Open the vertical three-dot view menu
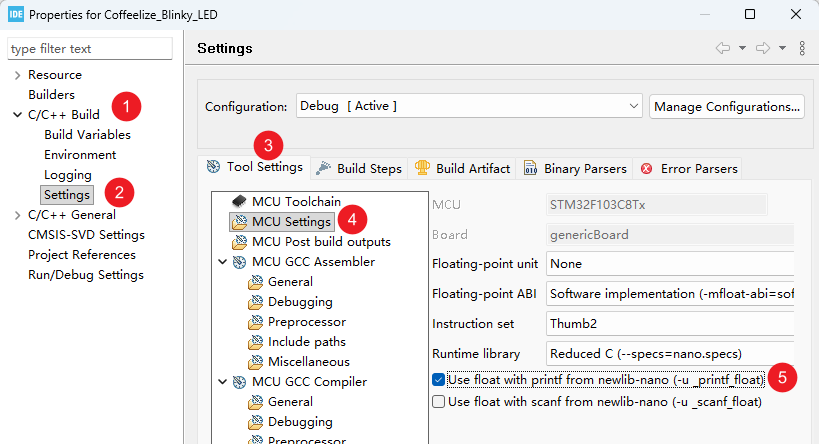 [802, 49]
